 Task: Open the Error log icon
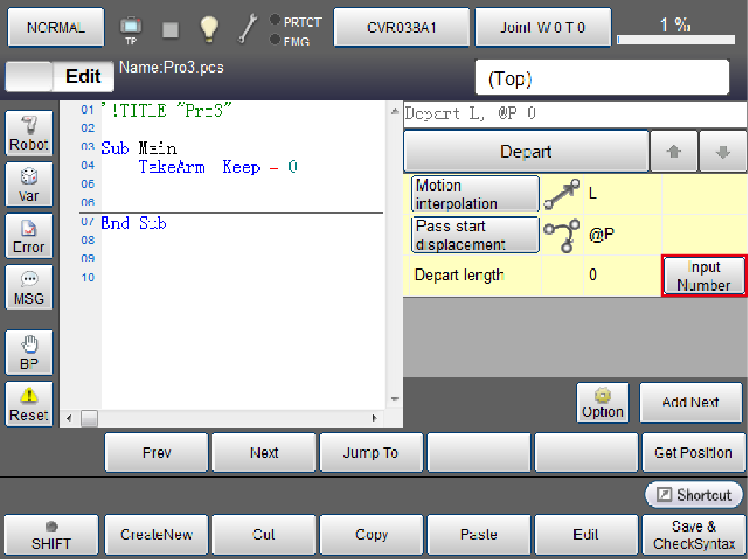pyautogui.click(x=29, y=236)
